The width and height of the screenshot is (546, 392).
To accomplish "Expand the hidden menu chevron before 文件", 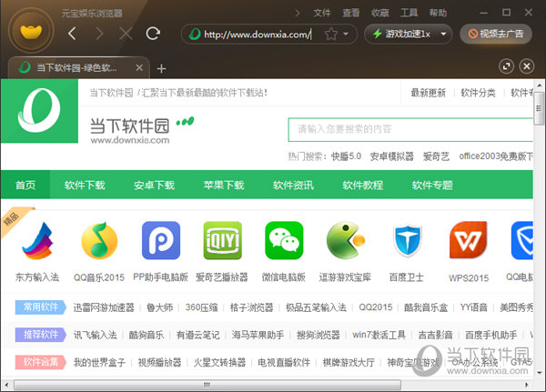I will coord(297,14).
